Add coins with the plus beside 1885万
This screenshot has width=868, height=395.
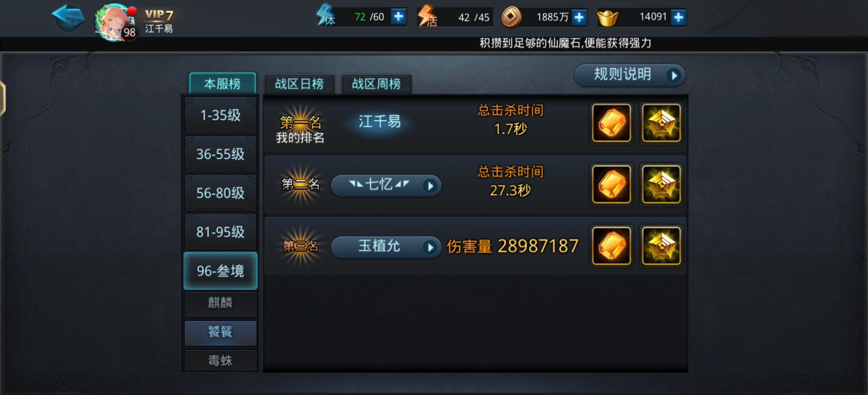pyautogui.click(x=579, y=17)
